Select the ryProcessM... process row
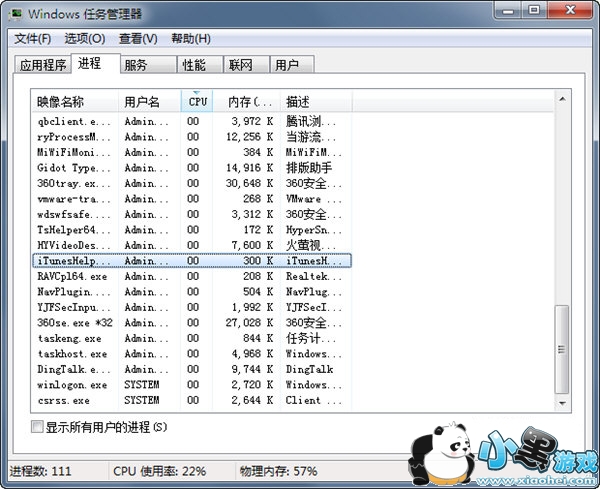 click(191, 137)
